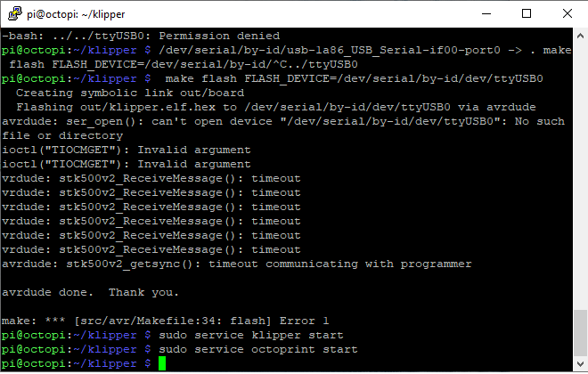Screen dimensions: 588x374
Task: Click the green cursor block at the prompt
Action: click(162, 364)
